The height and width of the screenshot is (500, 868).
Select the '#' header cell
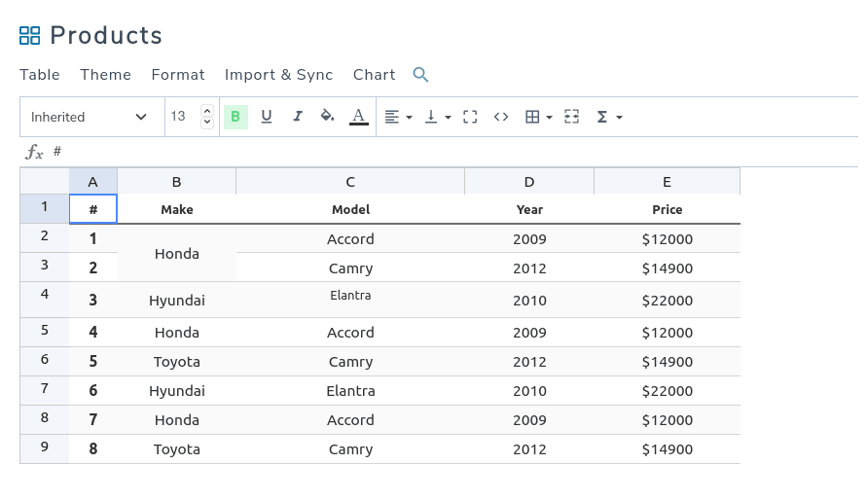point(93,209)
